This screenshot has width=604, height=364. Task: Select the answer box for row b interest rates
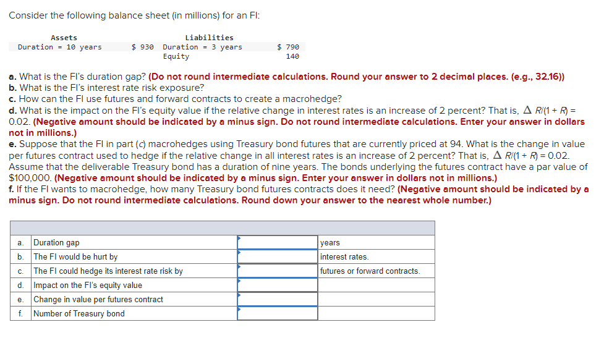tap(277, 256)
